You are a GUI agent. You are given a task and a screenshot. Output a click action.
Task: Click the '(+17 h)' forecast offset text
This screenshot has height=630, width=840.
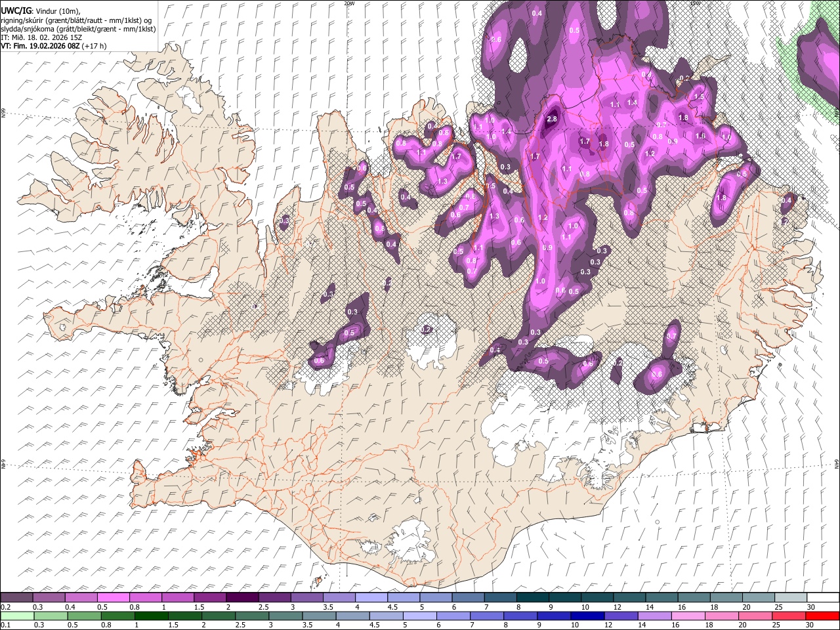pyautogui.click(x=94, y=46)
